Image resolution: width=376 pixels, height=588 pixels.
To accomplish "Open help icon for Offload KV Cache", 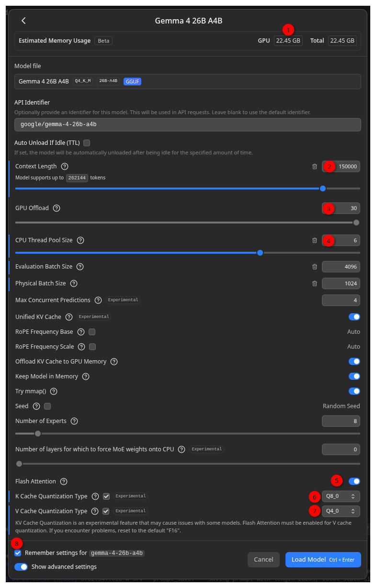I will click(114, 362).
